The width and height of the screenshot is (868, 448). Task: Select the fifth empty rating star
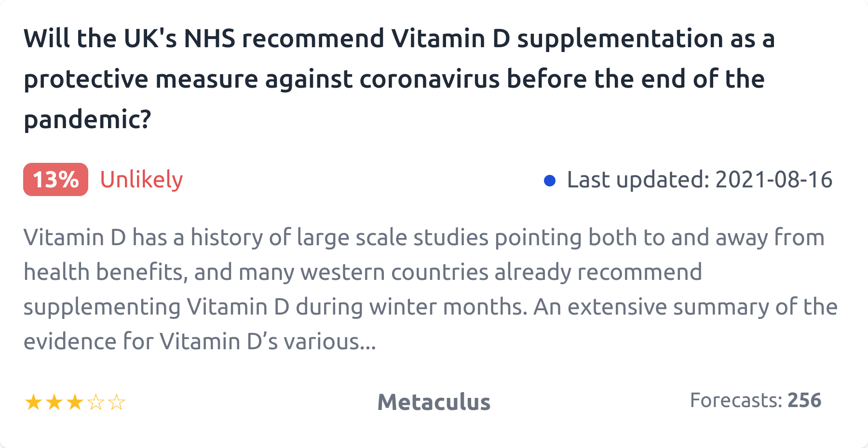pyautogui.click(x=117, y=402)
